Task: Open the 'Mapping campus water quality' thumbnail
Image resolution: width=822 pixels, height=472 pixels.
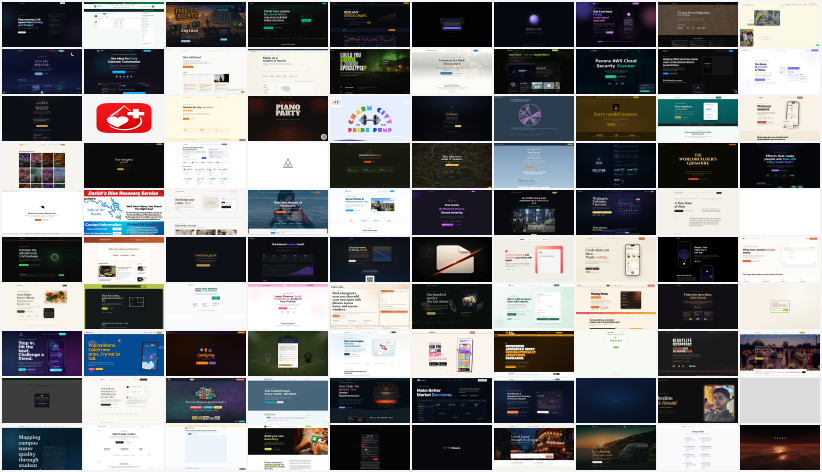Action: [x=42, y=447]
